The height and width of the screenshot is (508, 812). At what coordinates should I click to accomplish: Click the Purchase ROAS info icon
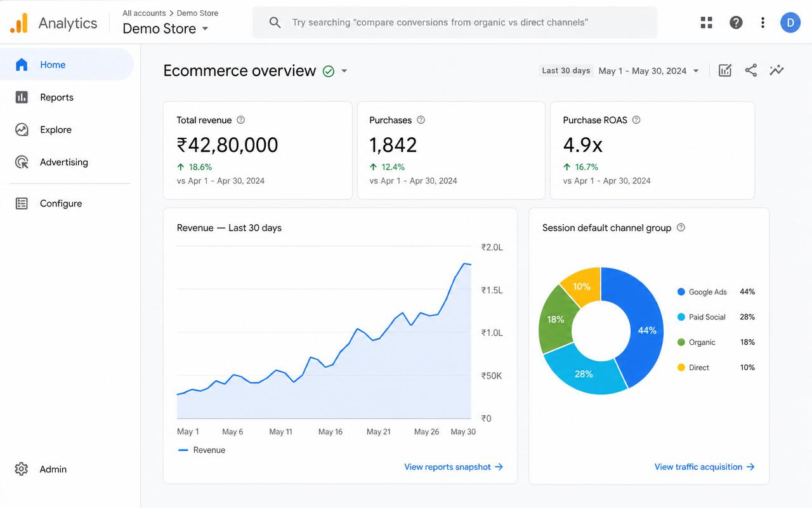(x=636, y=120)
